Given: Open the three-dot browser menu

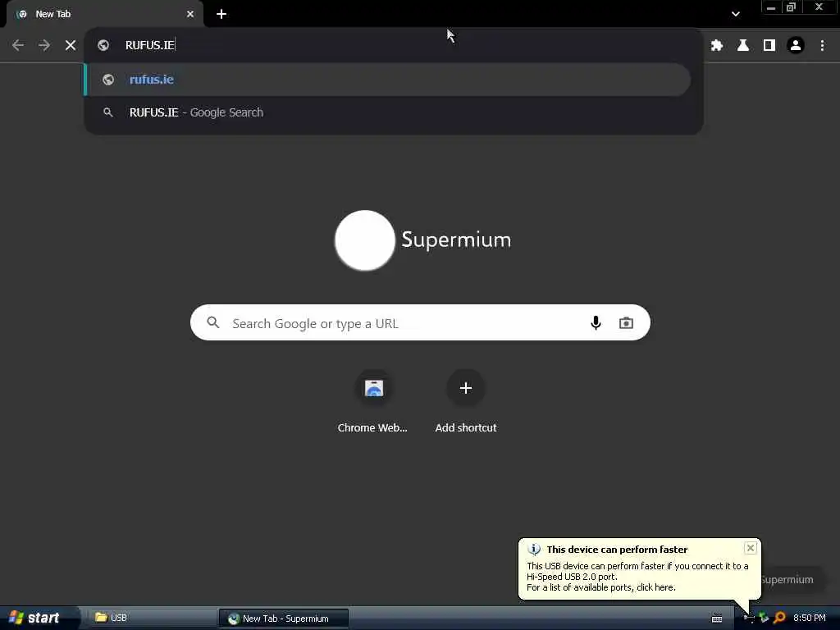Looking at the screenshot, I should (822, 46).
